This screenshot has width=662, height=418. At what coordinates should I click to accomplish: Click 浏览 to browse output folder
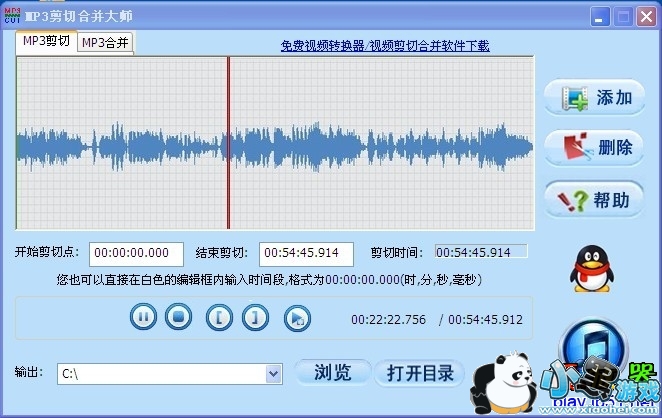pos(333,373)
